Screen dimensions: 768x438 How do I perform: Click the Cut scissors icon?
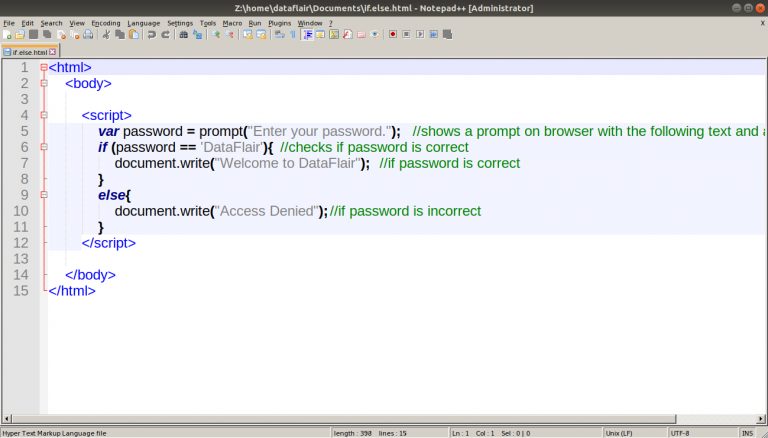pos(106,34)
